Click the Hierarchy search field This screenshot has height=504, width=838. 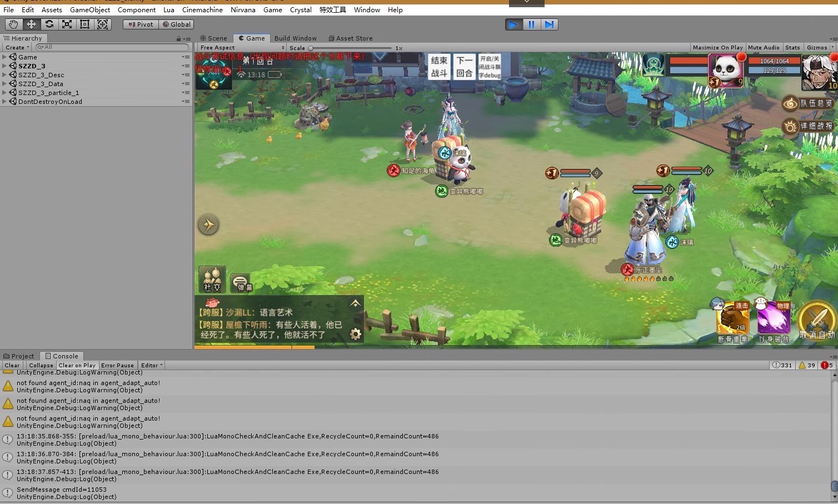pos(111,47)
